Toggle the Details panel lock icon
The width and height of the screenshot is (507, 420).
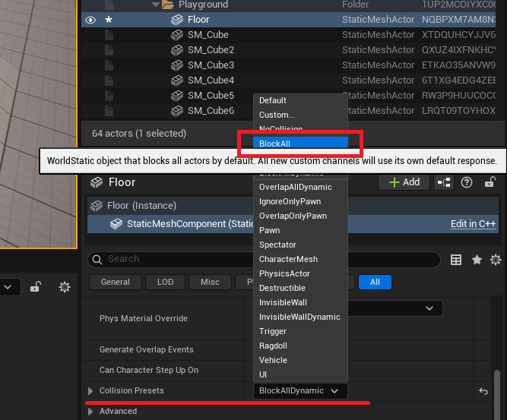click(490, 182)
